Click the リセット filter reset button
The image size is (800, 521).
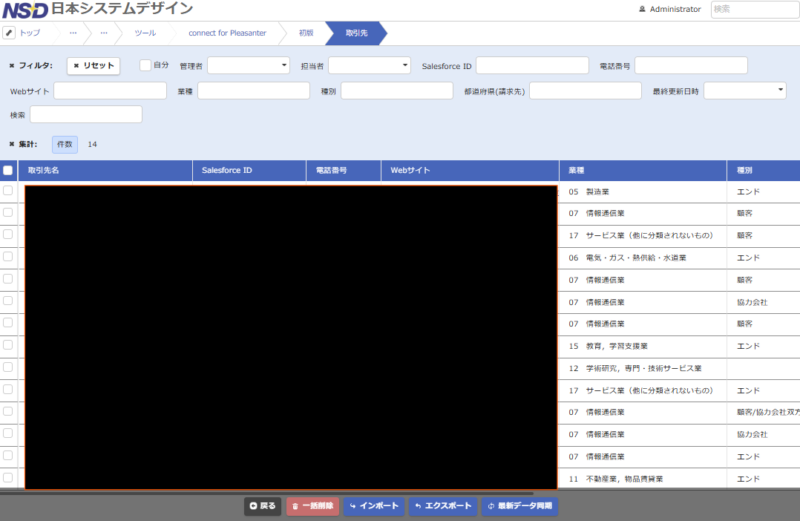pyautogui.click(x=94, y=66)
